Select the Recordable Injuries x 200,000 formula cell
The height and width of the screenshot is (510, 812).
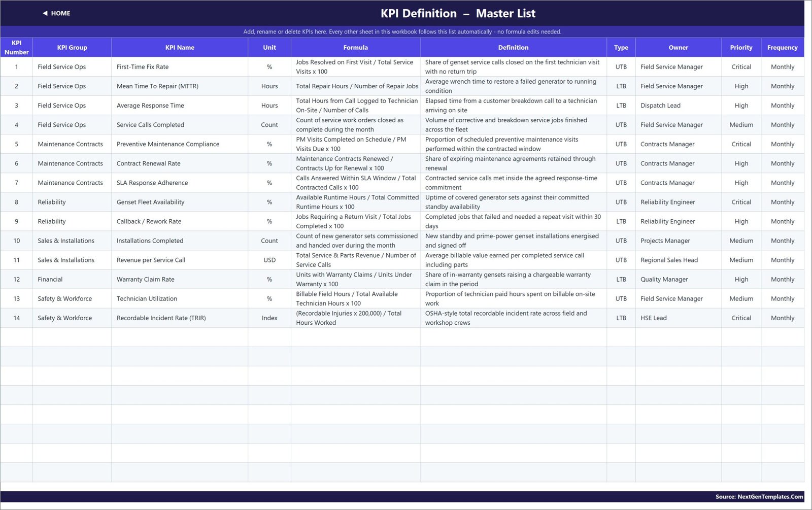(355, 318)
